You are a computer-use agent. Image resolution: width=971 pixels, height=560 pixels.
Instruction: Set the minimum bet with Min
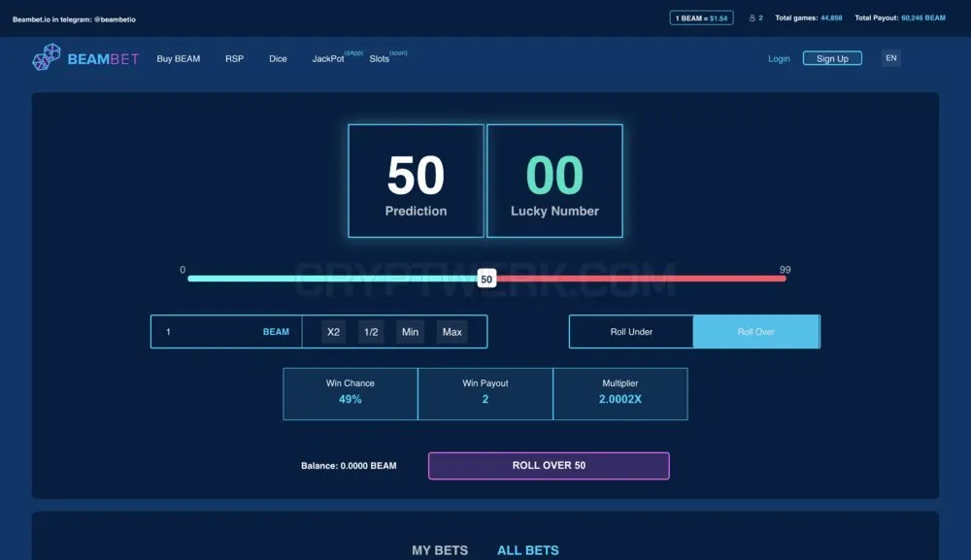(x=410, y=332)
